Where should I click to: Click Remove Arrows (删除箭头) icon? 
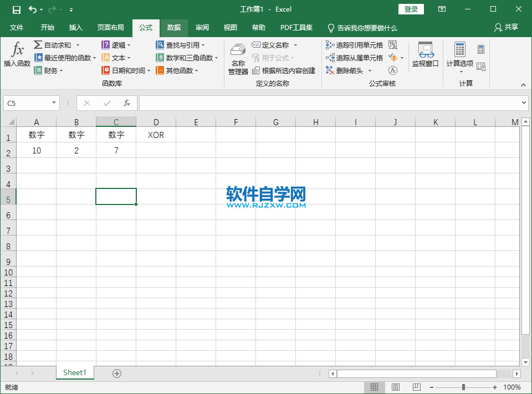[x=330, y=70]
